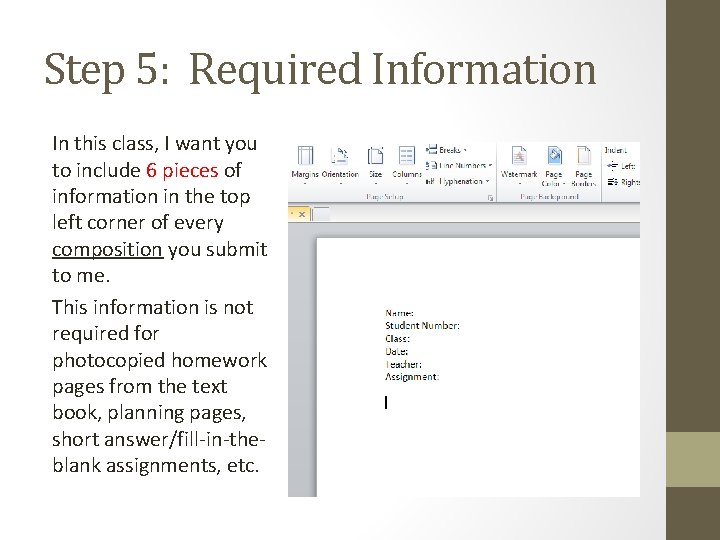Choose the page Size button
This screenshot has width=720, height=540.
(x=375, y=165)
